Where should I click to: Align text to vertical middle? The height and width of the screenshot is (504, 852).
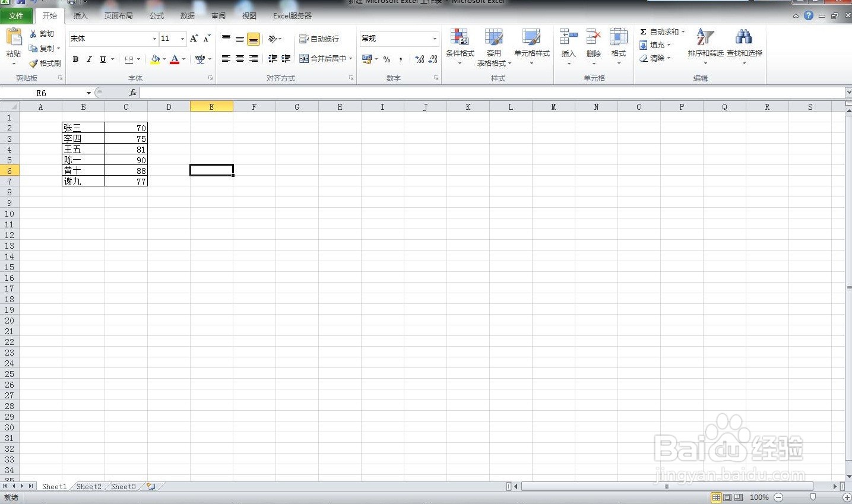pos(240,39)
